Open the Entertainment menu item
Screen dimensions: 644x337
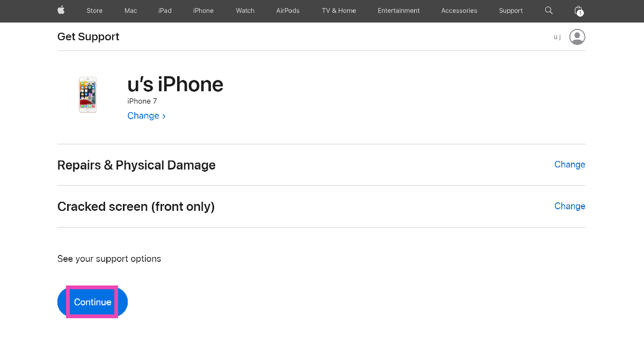[399, 11]
